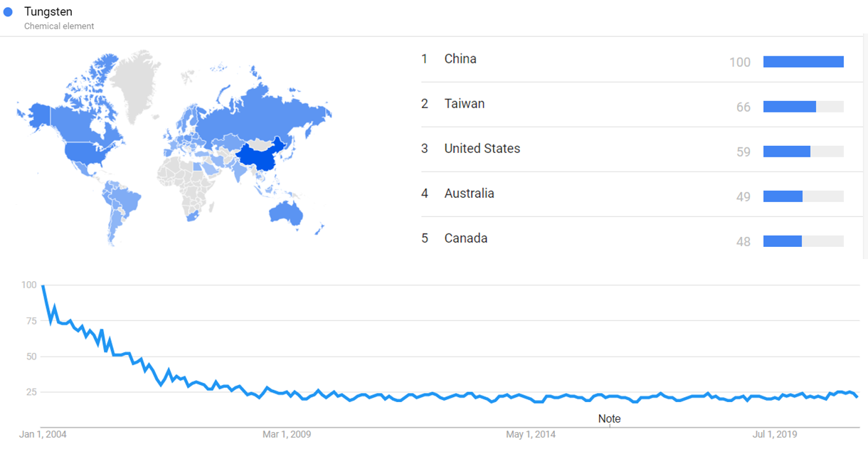Click the Tungsten search term title
Image resolution: width=868 pixels, height=464 pixels.
click(48, 12)
